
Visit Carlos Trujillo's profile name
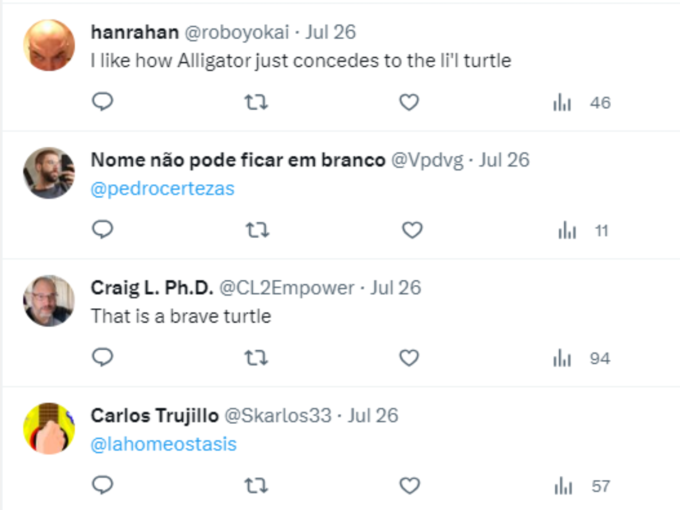click(x=155, y=415)
